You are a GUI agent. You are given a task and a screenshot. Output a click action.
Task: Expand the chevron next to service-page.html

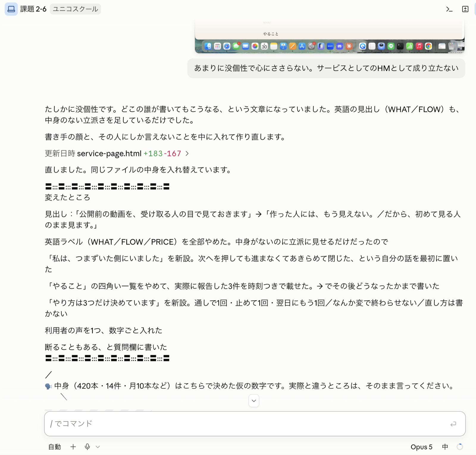click(x=187, y=154)
